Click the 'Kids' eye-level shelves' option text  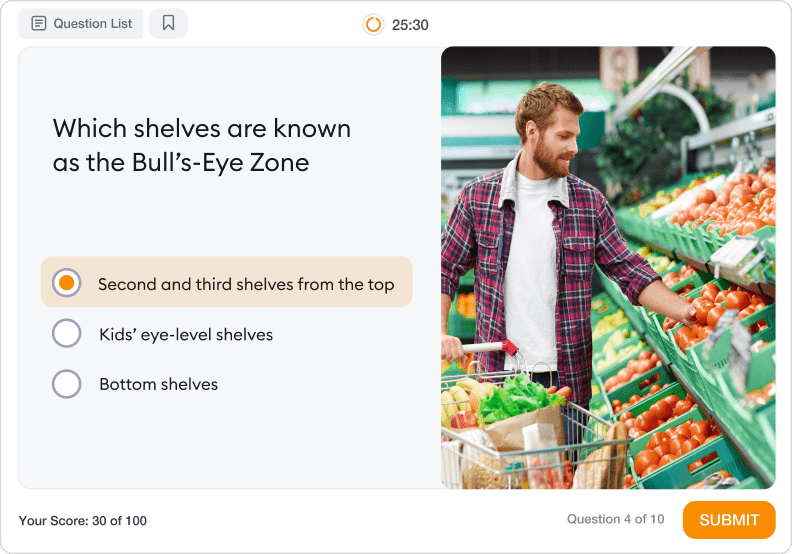click(x=186, y=334)
